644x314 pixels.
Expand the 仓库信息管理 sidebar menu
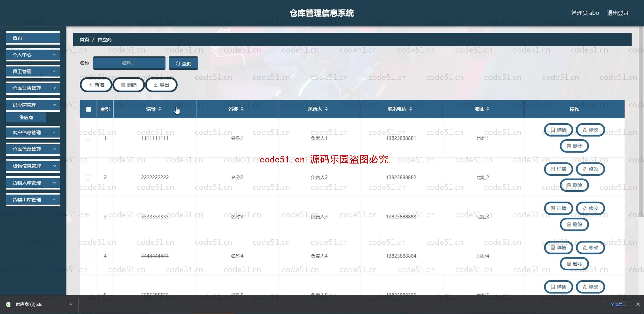coord(31,149)
